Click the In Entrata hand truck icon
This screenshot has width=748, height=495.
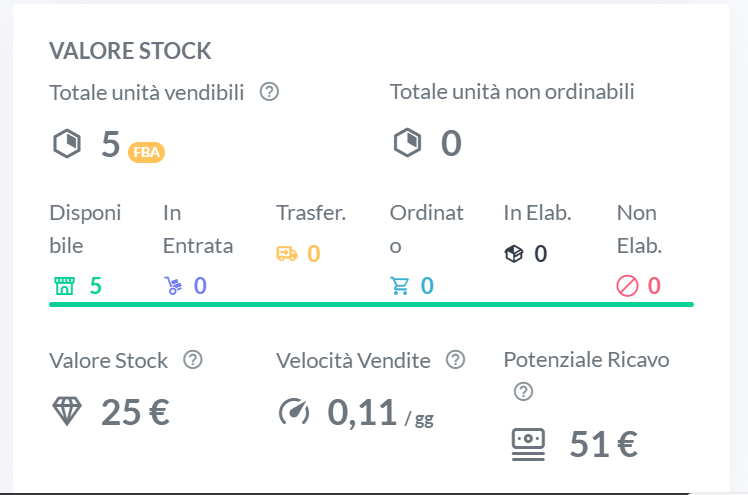click(x=174, y=286)
